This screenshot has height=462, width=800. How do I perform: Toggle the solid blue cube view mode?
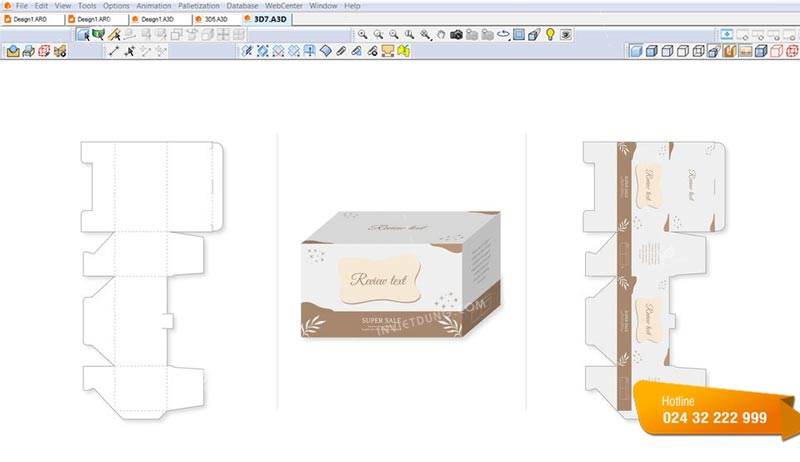tap(636, 51)
